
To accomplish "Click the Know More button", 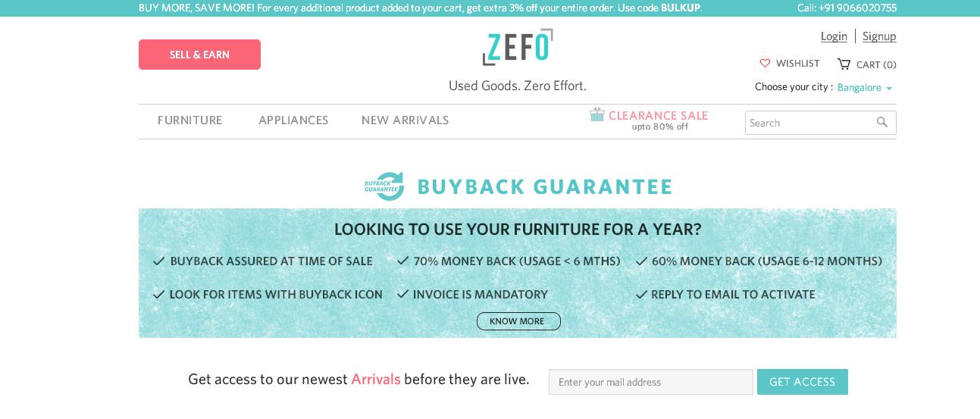I will pos(518,321).
